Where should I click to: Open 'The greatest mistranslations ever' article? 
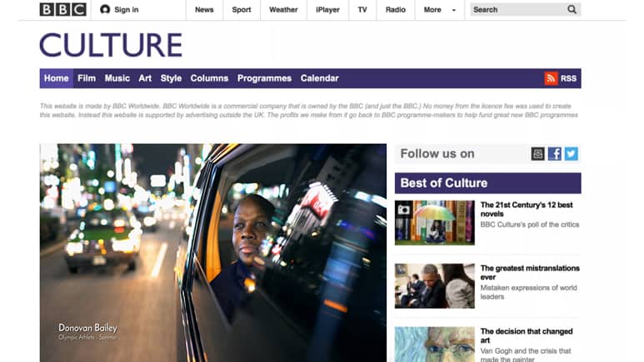point(530,272)
